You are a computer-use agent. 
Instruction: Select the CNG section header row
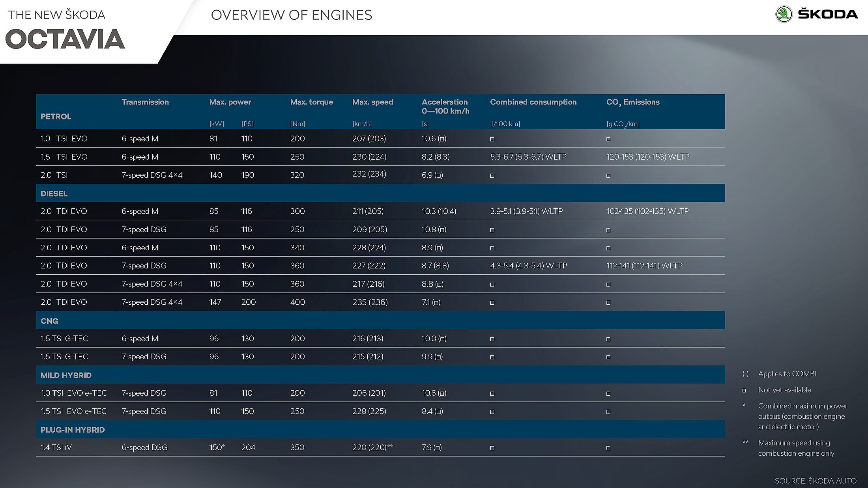[49, 321]
